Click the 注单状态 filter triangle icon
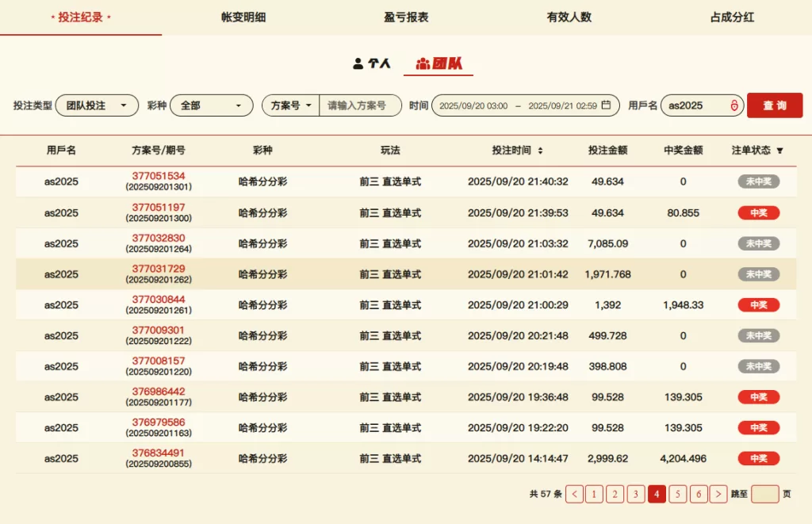 (x=779, y=151)
